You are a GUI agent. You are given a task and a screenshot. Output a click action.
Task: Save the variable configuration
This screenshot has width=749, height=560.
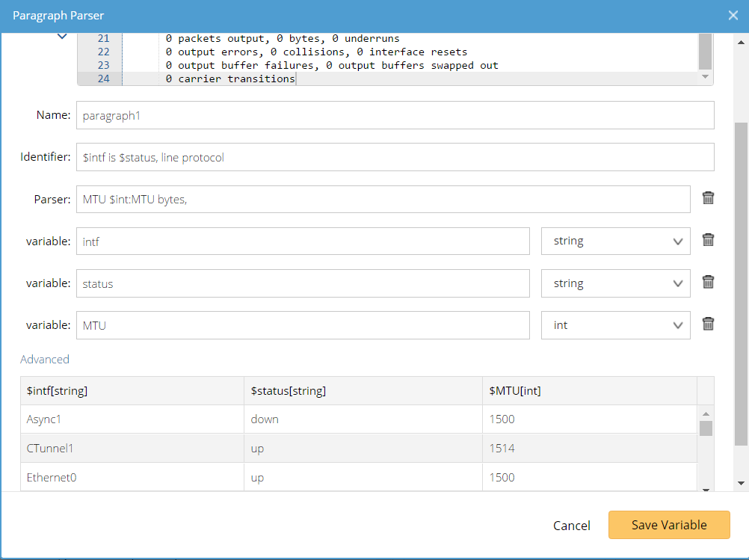668,525
